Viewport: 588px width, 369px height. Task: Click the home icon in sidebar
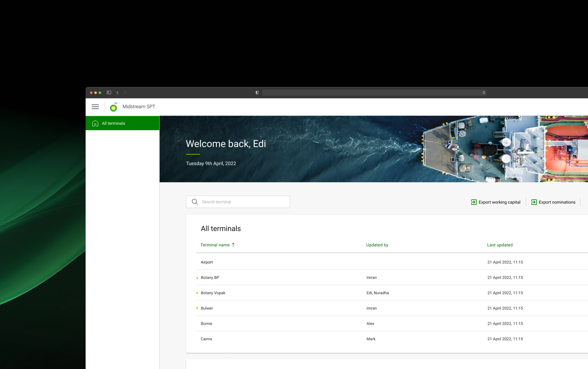click(x=95, y=123)
